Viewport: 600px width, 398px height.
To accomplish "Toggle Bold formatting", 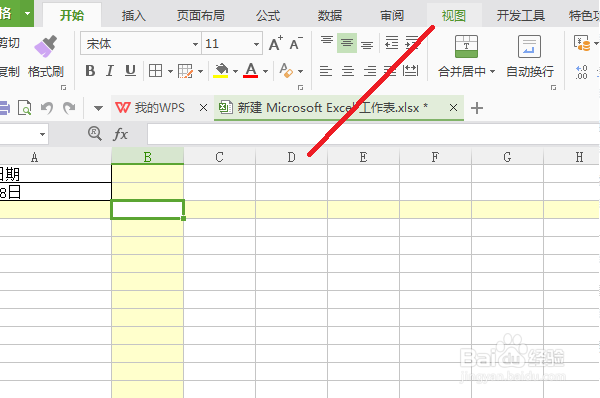I will (90, 71).
